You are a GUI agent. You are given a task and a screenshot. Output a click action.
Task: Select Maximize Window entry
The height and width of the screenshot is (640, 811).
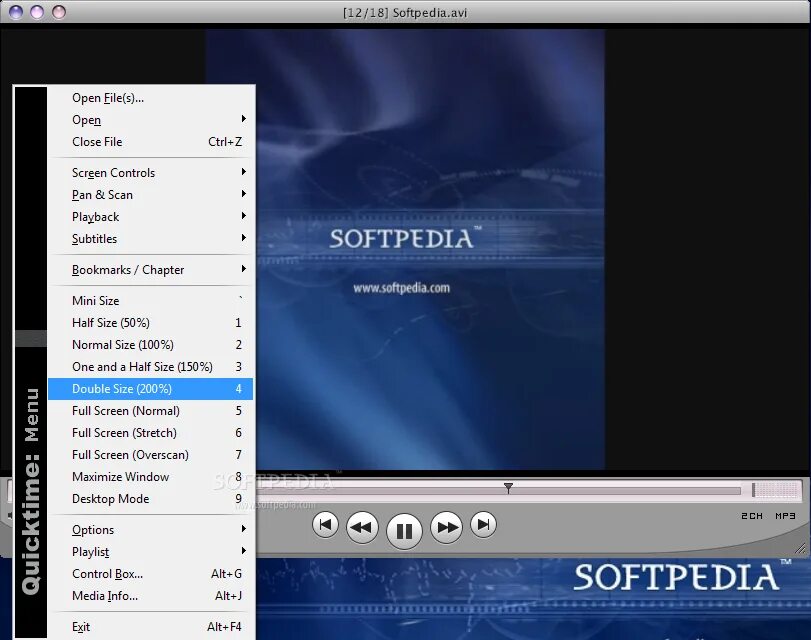[x=151, y=477]
